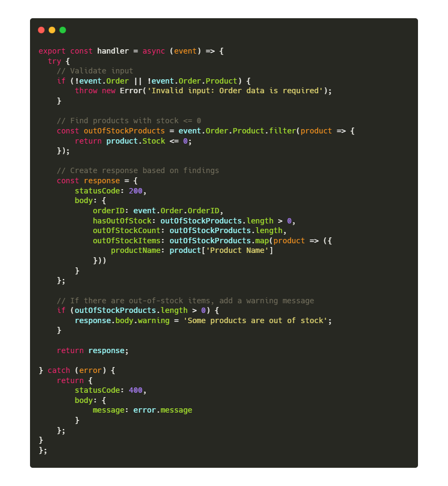Viewport: 448px width, 486px height.
Task: Click the 'message: error.message' line
Action: click(x=143, y=410)
